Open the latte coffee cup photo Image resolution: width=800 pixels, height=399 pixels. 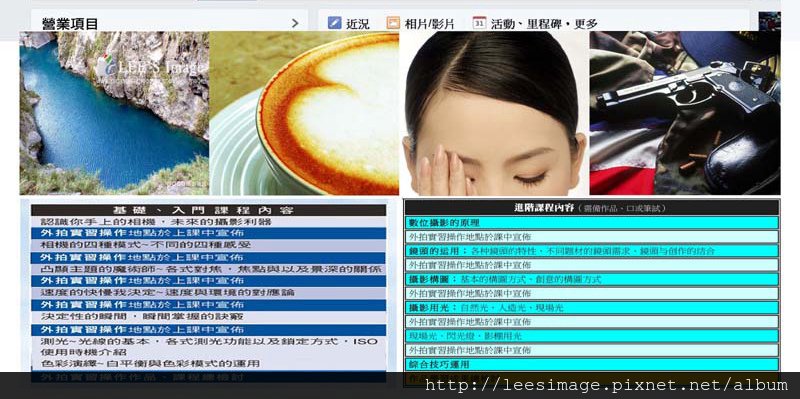pos(304,113)
